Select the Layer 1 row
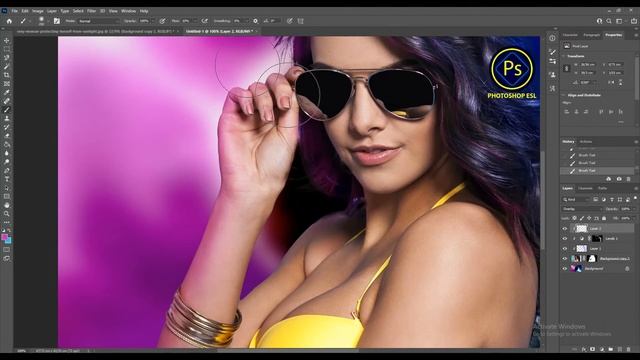Image resolution: width=640 pixels, height=360 pixels. pyautogui.click(x=598, y=249)
